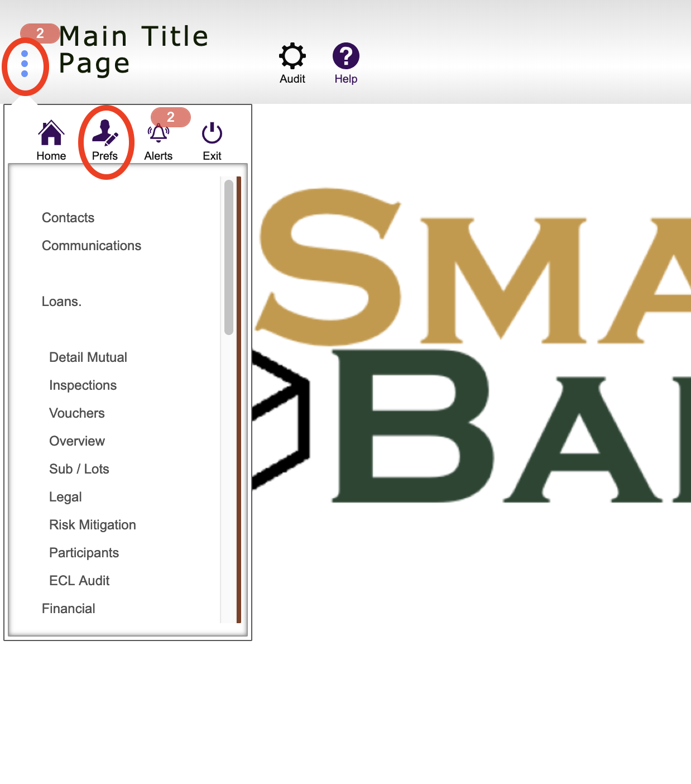The width and height of the screenshot is (691, 784).
Task: Open ECL Audit entry
Action: [x=79, y=581]
